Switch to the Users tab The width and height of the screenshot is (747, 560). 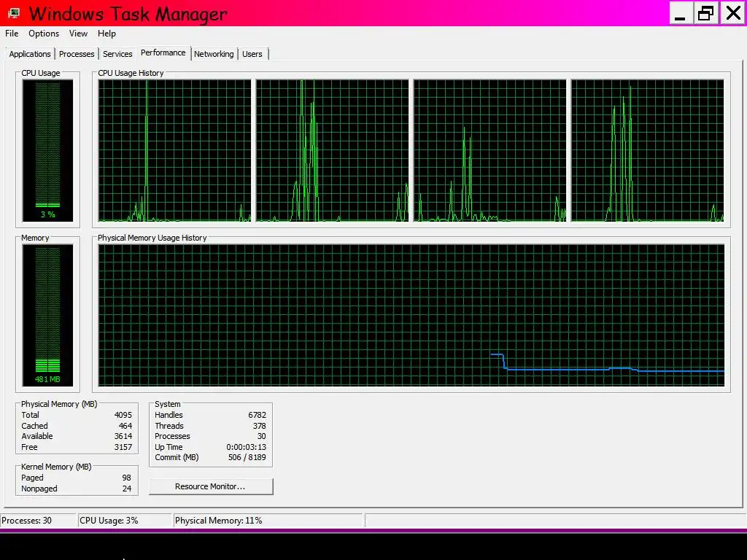252,54
